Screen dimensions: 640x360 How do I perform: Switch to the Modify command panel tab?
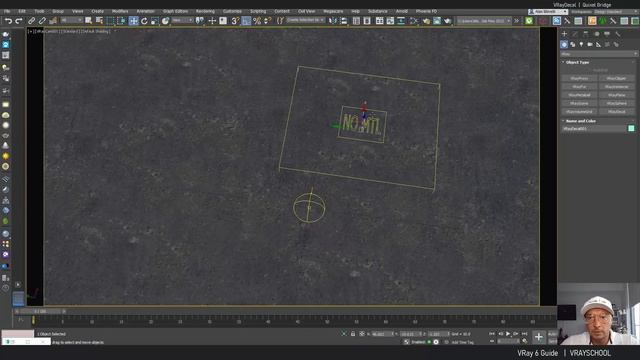[x=575, y=34]
